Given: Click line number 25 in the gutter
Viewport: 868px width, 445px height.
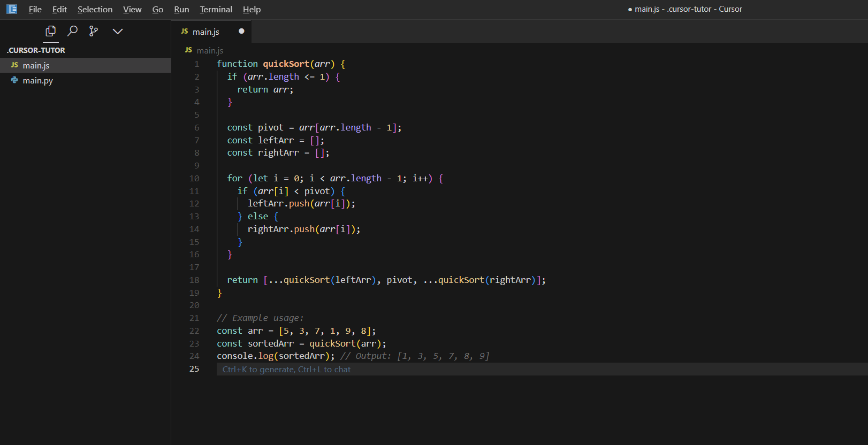Looking at the screenshot, I should tap(194, 369).
